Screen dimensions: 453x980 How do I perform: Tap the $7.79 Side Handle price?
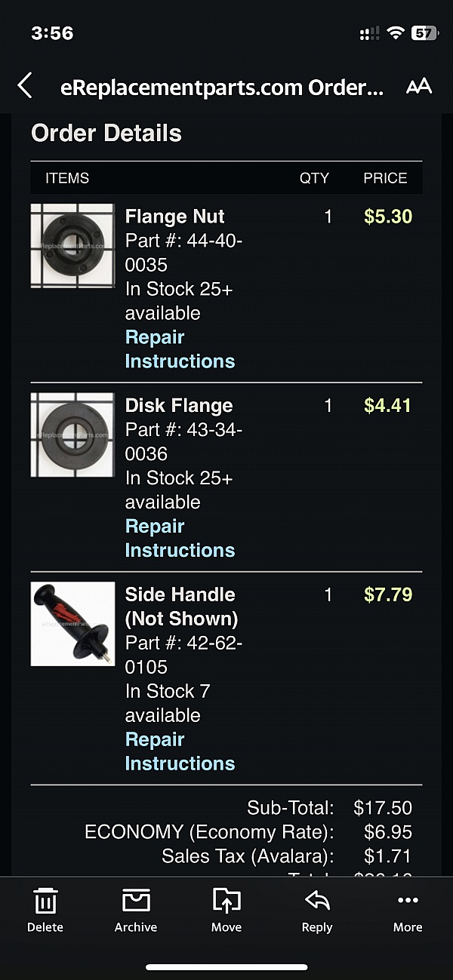pos(388,594)
